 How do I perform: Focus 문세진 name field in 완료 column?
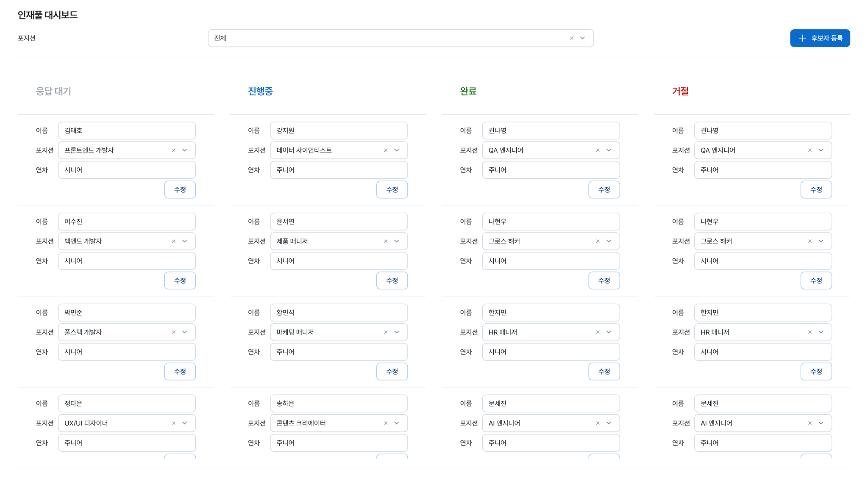pyautogui.click(x=551, y=404)
